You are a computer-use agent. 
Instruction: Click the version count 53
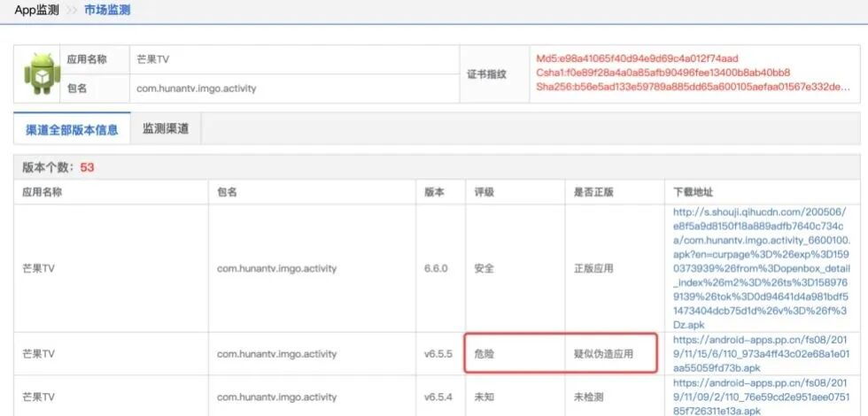(87, 167)
